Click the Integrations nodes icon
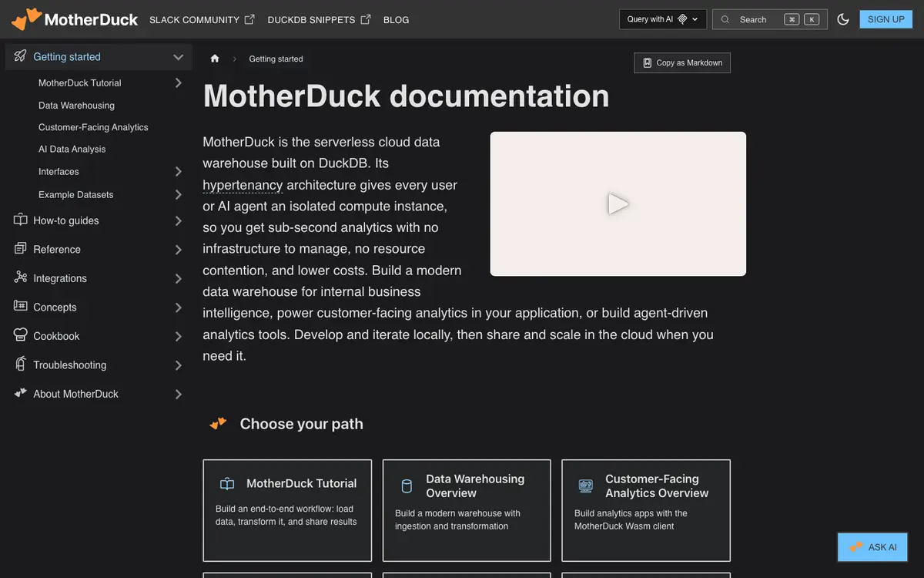924x578 pixels. pyautogui.click(x=21, y=277)
